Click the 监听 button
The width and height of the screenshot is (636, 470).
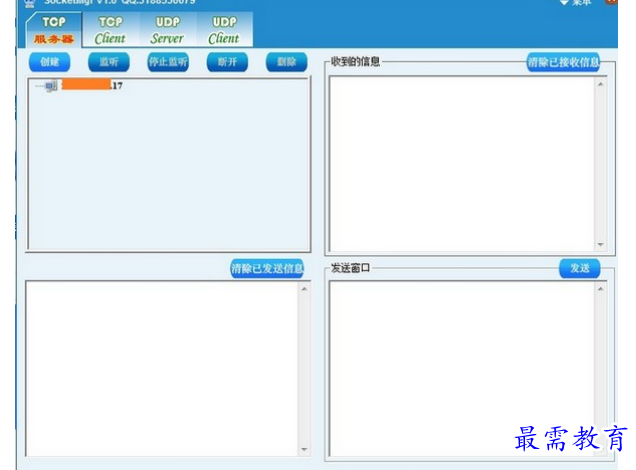(x=109, y=62)
